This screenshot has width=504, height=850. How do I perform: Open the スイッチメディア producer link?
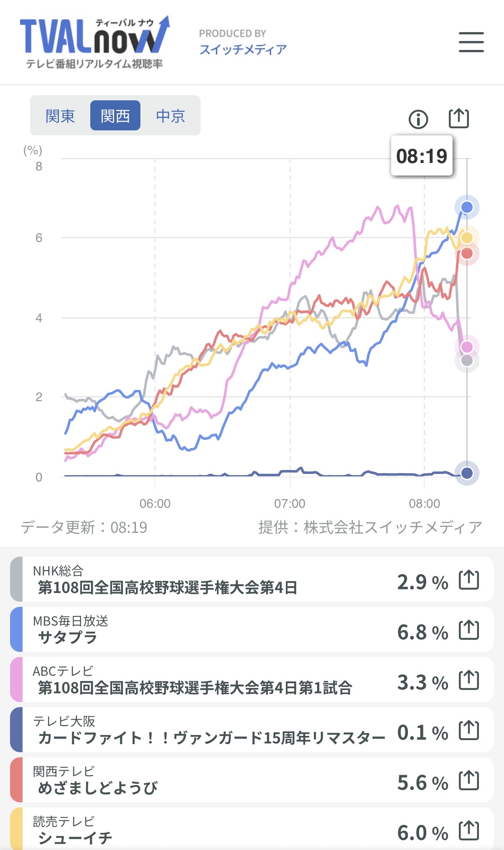point(243,50)
